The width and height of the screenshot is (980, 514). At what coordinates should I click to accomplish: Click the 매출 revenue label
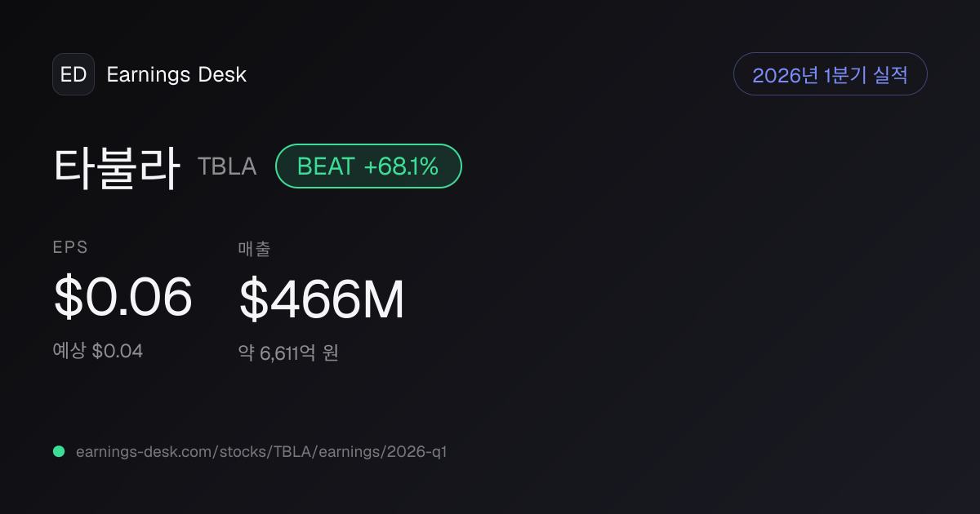(254, 249)
